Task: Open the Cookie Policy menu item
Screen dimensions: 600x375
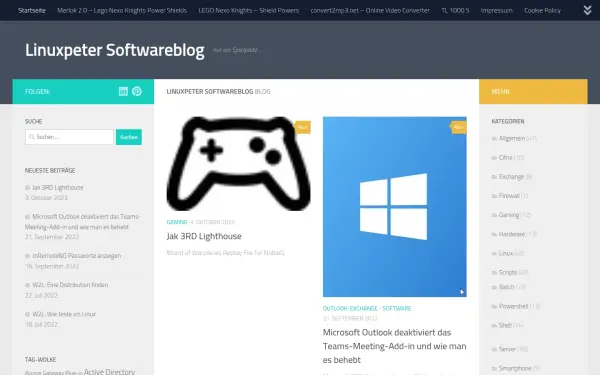Action: tap(542, 10)
